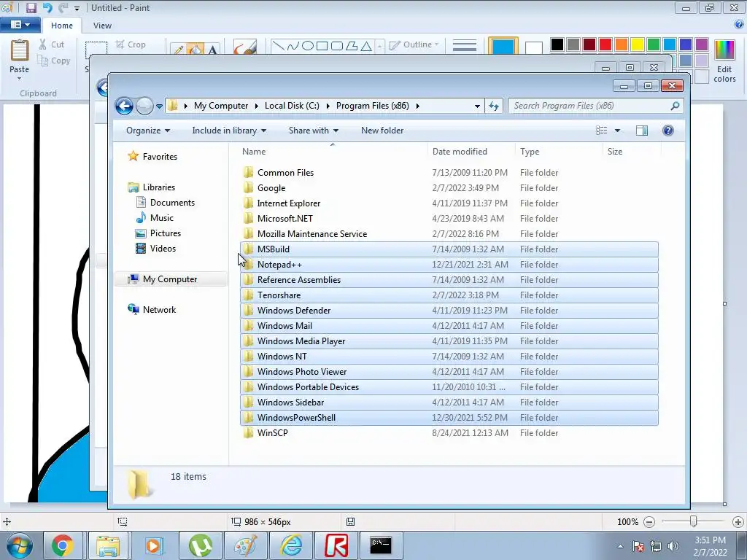This screenshot has height=560, width=747.
Task: Click the Type column header
Action: click(559, 152)
